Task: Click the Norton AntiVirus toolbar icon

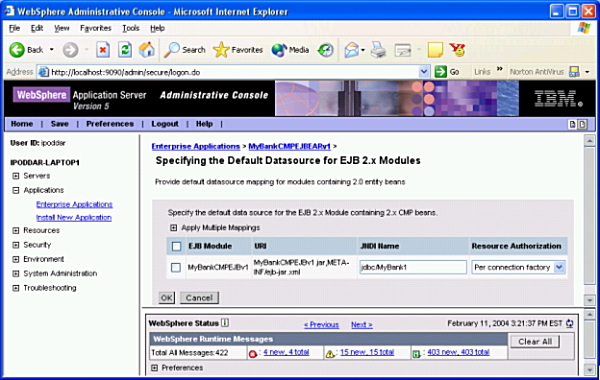Action: [574, 72]
